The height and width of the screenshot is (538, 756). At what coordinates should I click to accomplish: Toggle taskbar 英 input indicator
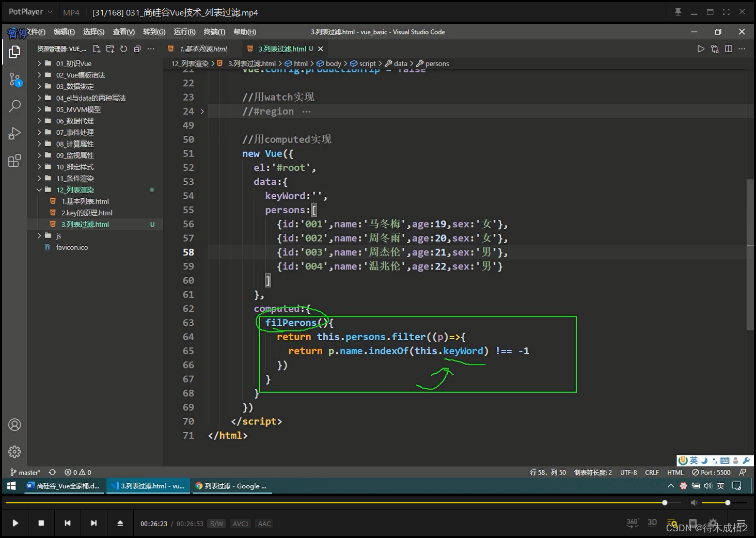tap(721, 486)
